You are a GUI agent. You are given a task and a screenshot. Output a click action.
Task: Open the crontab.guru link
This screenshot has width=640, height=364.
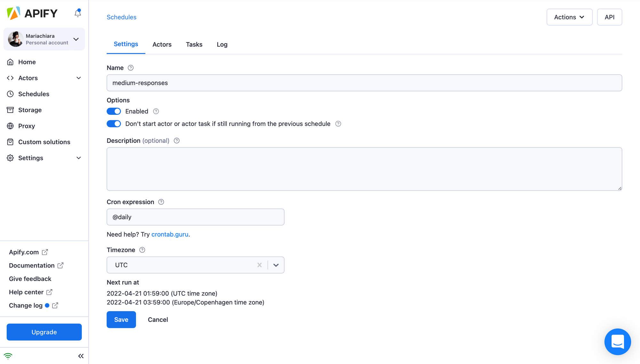click(x=170, y=234)
